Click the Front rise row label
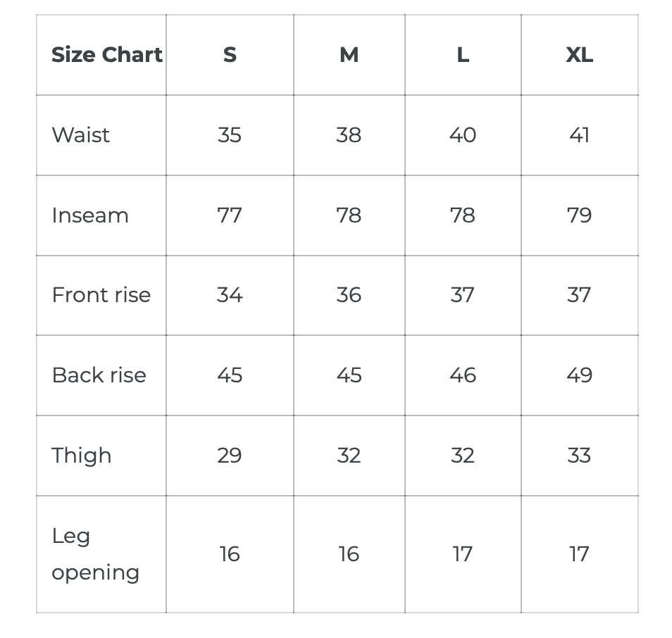Screen dimensions: 672x638 tap(101, 295)
